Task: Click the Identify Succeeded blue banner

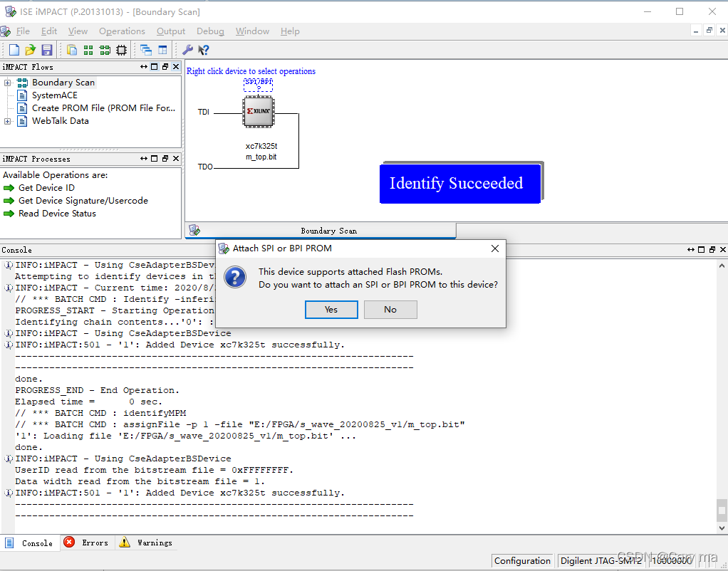Action: pos(461,183)
